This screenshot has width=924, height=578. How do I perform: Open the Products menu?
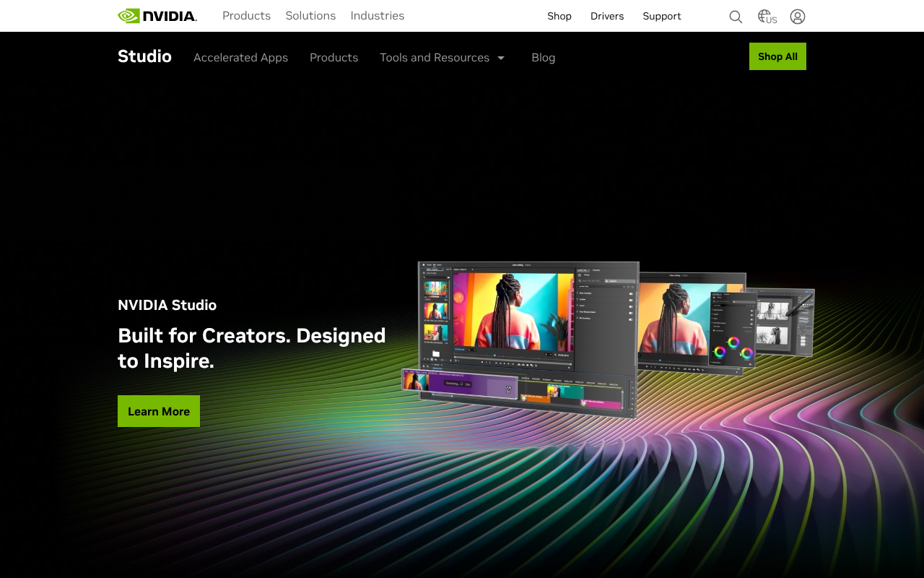246,16
